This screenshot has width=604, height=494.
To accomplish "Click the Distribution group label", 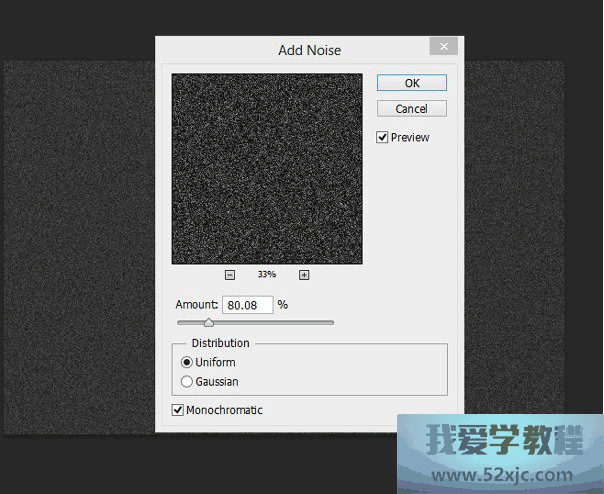I will click(x=220, y=343).
